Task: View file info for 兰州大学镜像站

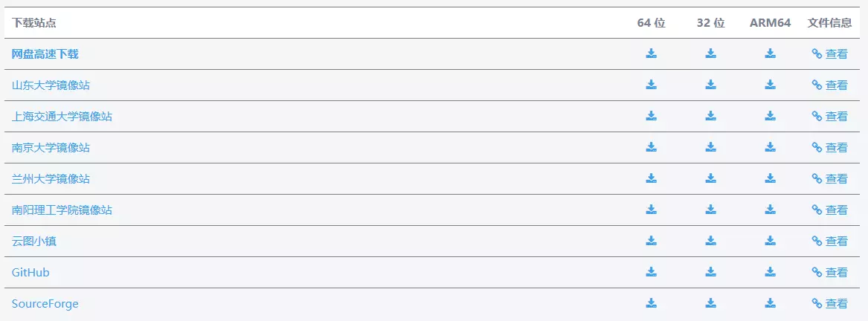Action: click(x=830, y=179)
